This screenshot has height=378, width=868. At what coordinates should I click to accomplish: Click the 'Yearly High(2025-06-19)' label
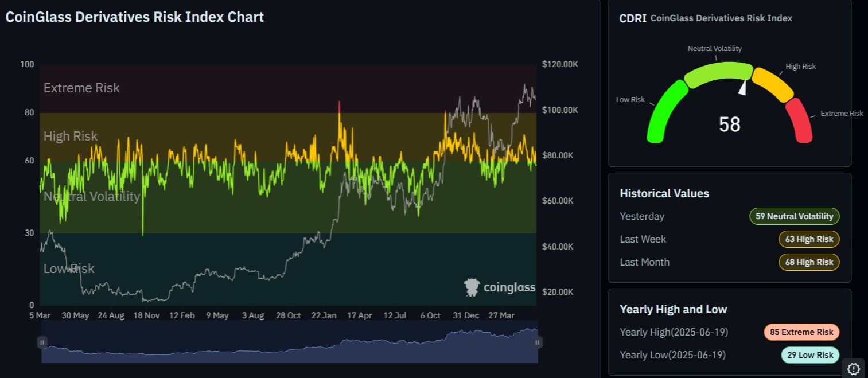click(674, 332)
